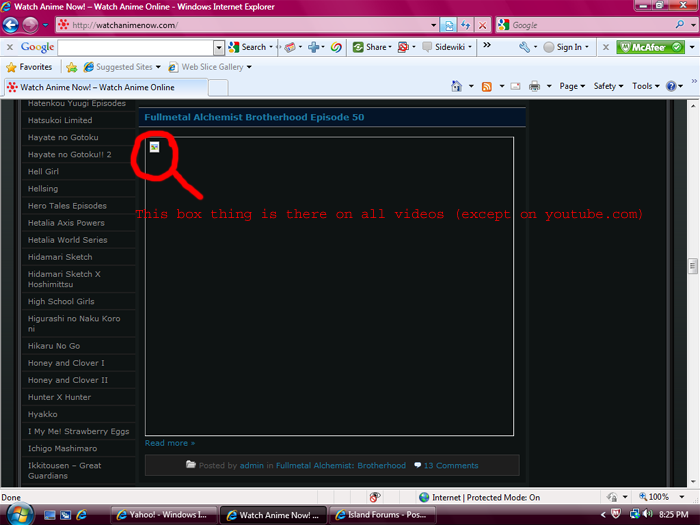The height and width of the screenshot is (525, 700).
Task: Select Hidamari Sketch in anime list
Action: [x=60, y=257]
